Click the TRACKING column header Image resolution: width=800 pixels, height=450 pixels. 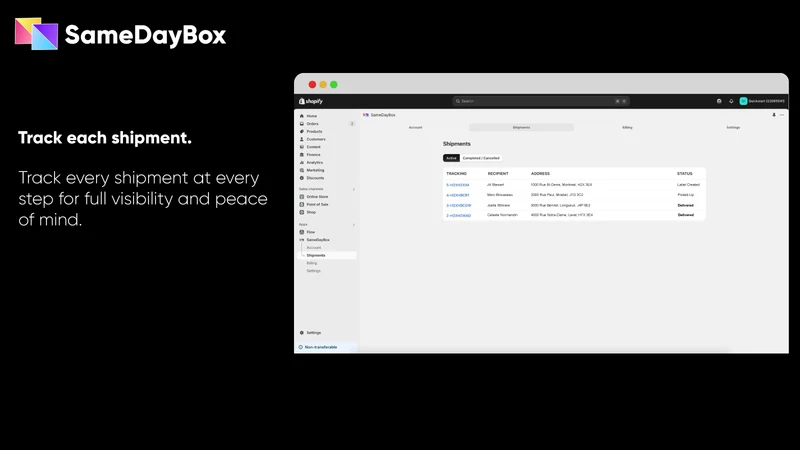(456, 173)
